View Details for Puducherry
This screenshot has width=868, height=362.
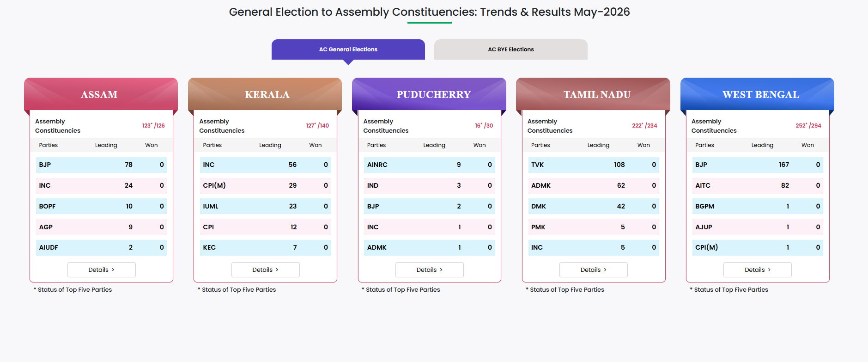coord(430,270)
